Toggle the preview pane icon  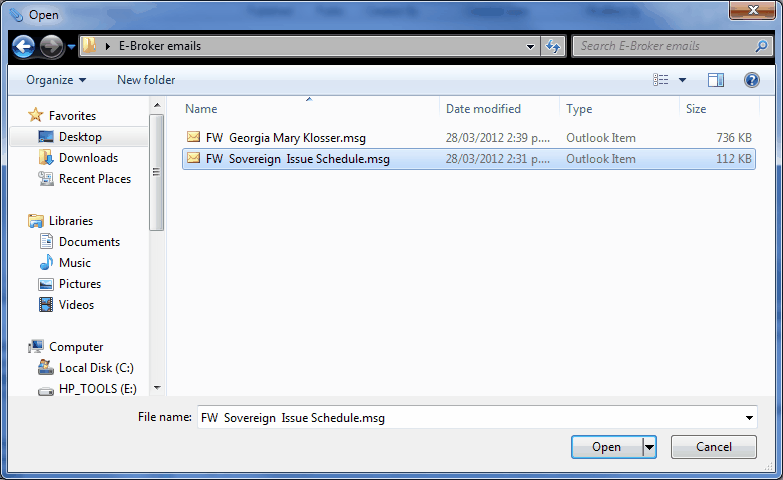(716, 80)
